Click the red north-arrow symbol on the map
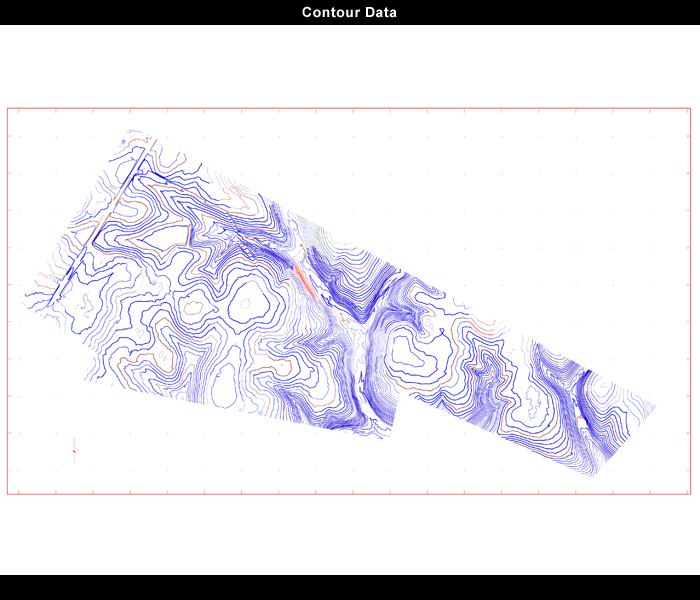The width and height of the screenshot is (700, 600). (74, 450)
